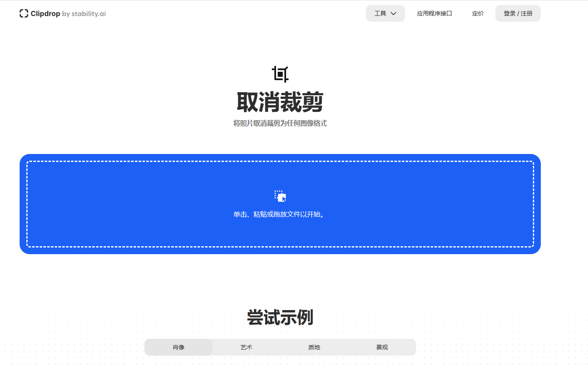The width and height of the screenshot is (588, 366).
Task: Click the 登录 / 注册 button
Action: point(518,13)
